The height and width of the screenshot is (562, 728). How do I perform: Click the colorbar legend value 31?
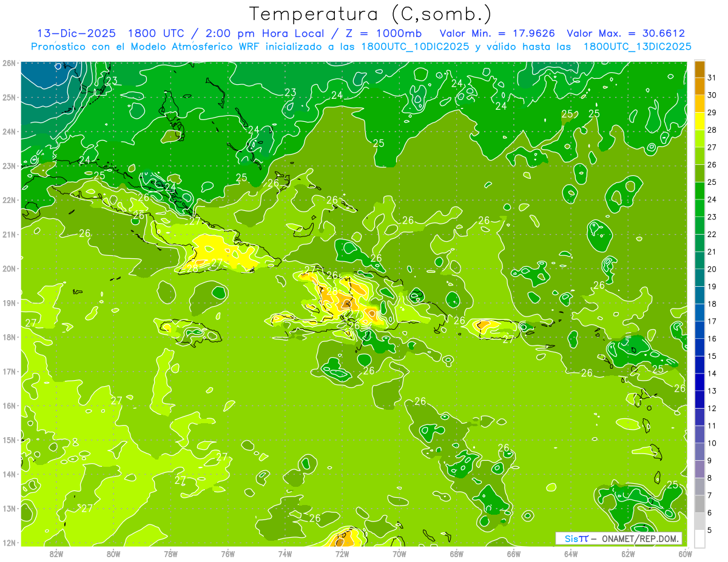coord(712,78)
